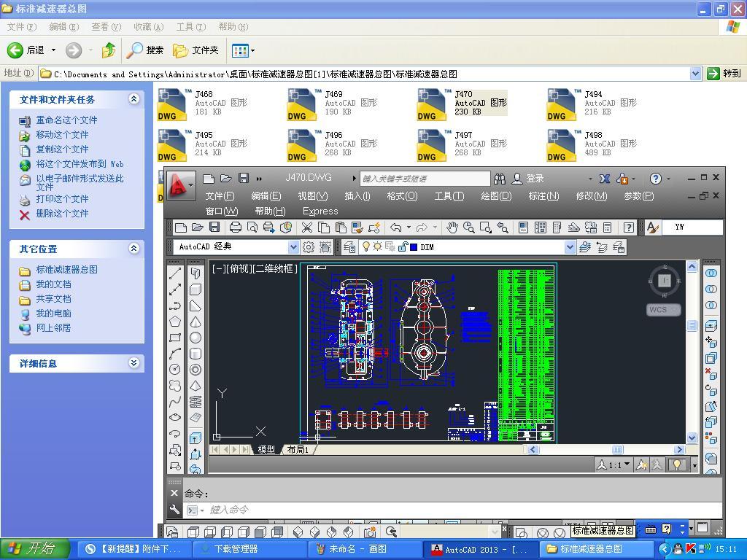Select the Line draw tool

pyautogui.click(x=175, y=273)
